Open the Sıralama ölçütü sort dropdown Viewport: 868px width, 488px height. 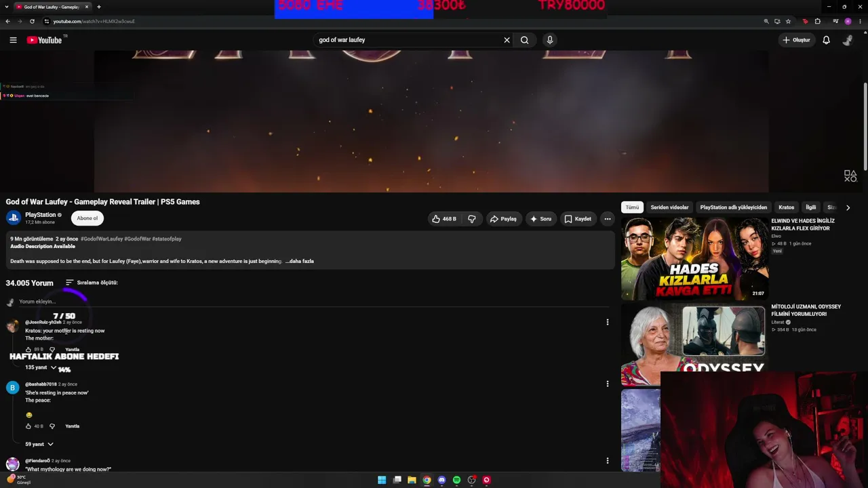pyautogui.click(x=92, y=283)
